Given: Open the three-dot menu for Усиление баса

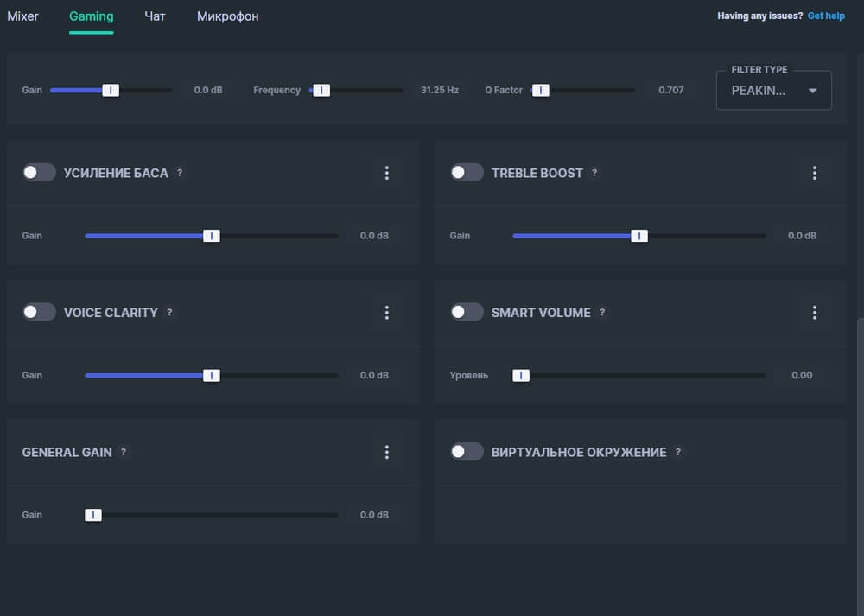Looking at the screenshot, I should pyautogui.click(x=386, y=173).
